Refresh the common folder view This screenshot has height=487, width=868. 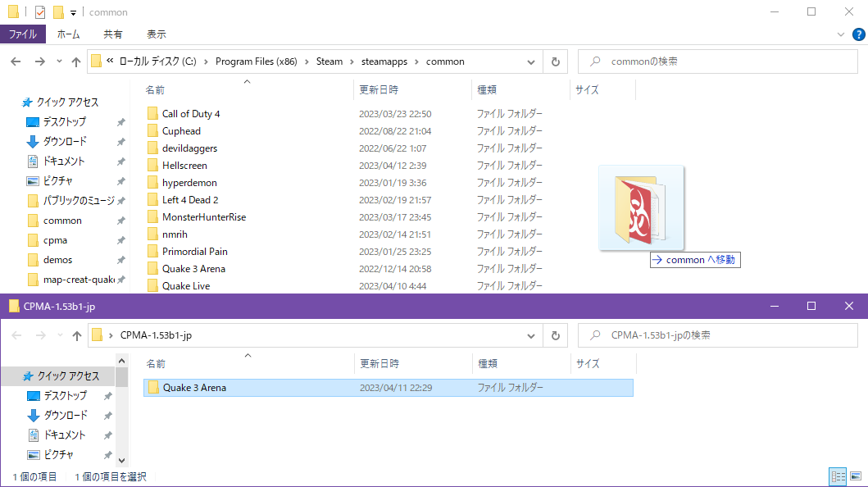pyautogui.click(x=555, y=62)
